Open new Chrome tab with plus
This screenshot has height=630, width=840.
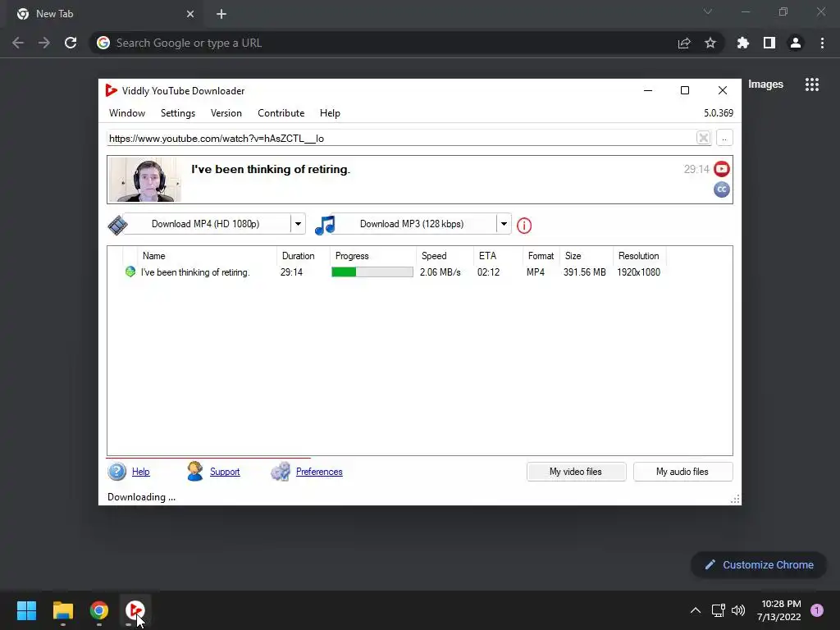[221, 15]
